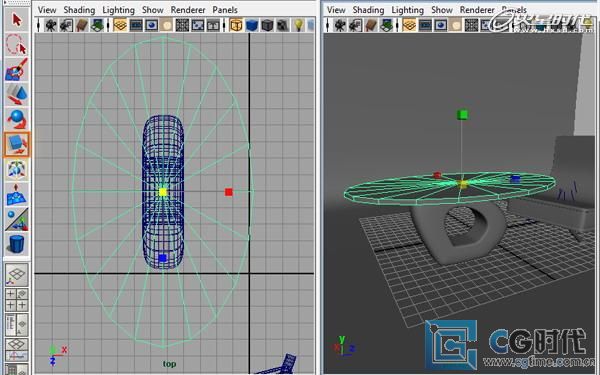Enable Use All Lights bulb icon
Viewport: 600px width, 375px height.
[x=298, y=26]
